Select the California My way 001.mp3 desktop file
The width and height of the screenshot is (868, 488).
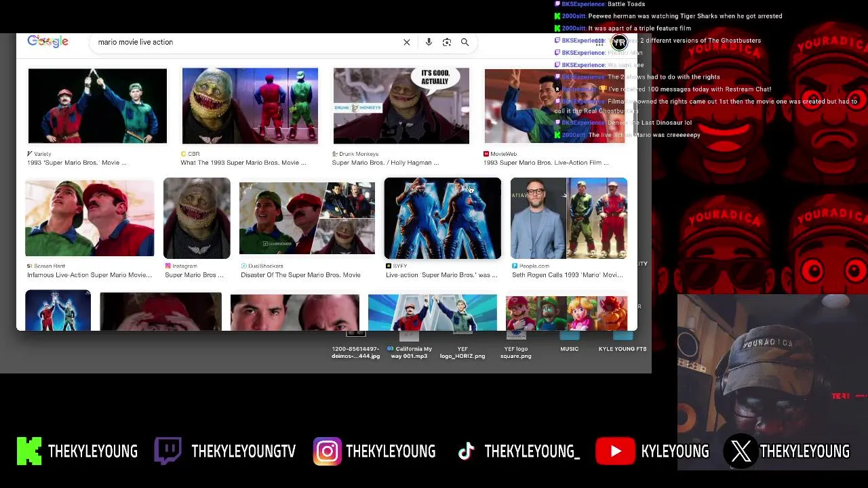pyautogui.click(x=409, y=344)
